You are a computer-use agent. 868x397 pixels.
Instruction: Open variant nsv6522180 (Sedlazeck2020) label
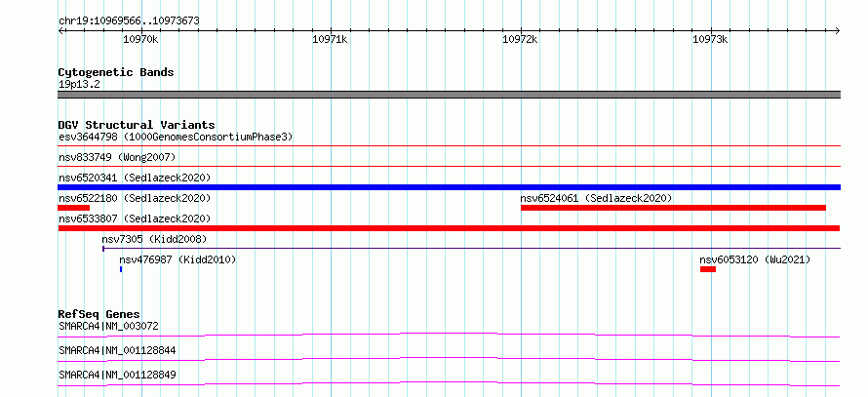[135, 198]
